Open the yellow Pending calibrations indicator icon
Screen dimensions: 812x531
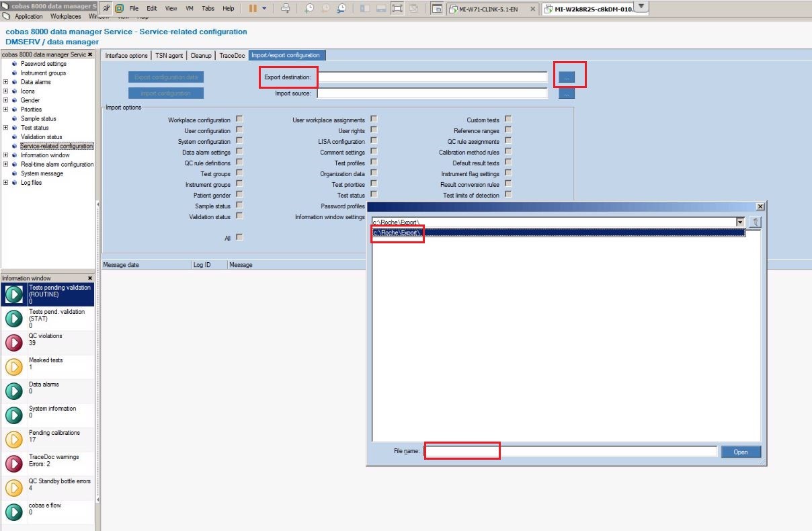14,440
